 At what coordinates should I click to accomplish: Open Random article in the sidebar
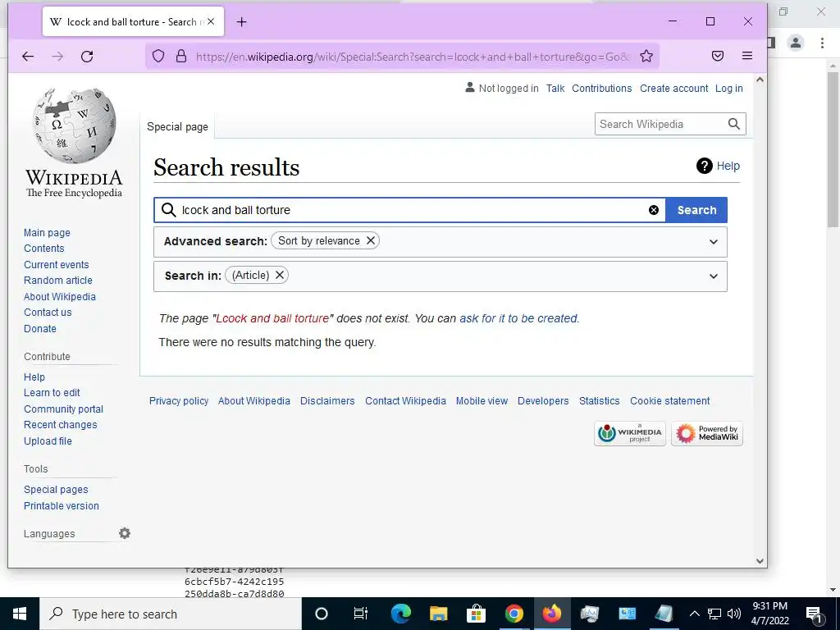[58, 281]
